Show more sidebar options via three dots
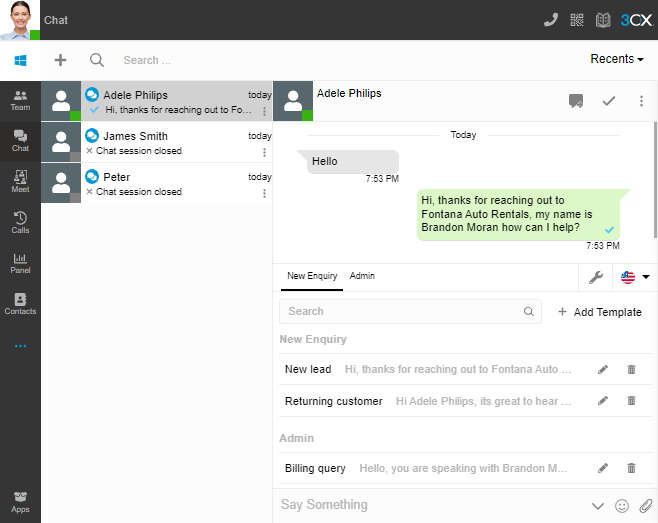This screenshot has width=658, height=523. click(x=20, y=346)
